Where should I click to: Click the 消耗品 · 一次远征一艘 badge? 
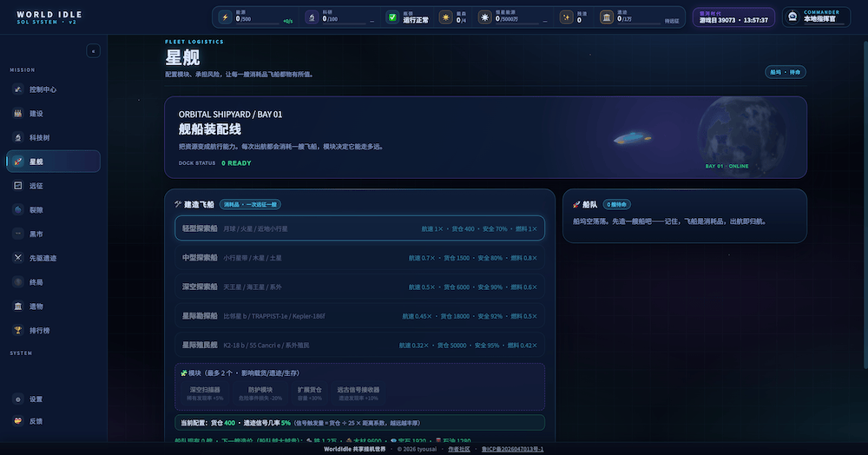pyautogui.click(x=250, y=204)
